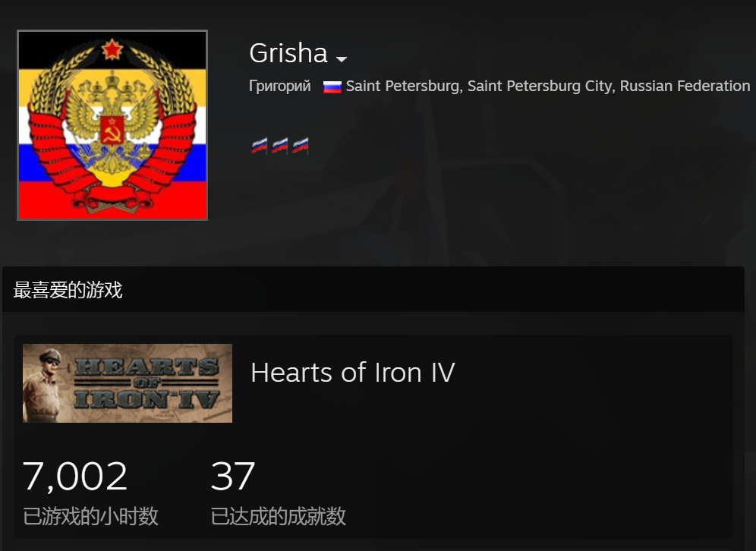This screenshot has width=756, height=551.
Task: Select the middle flag emoji in summary
Action: point(279,145)
